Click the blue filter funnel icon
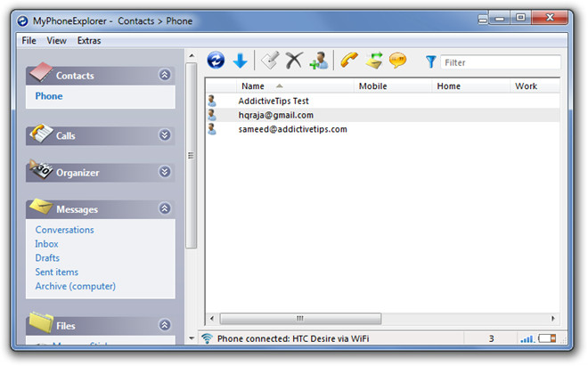 tap(431, 61)
